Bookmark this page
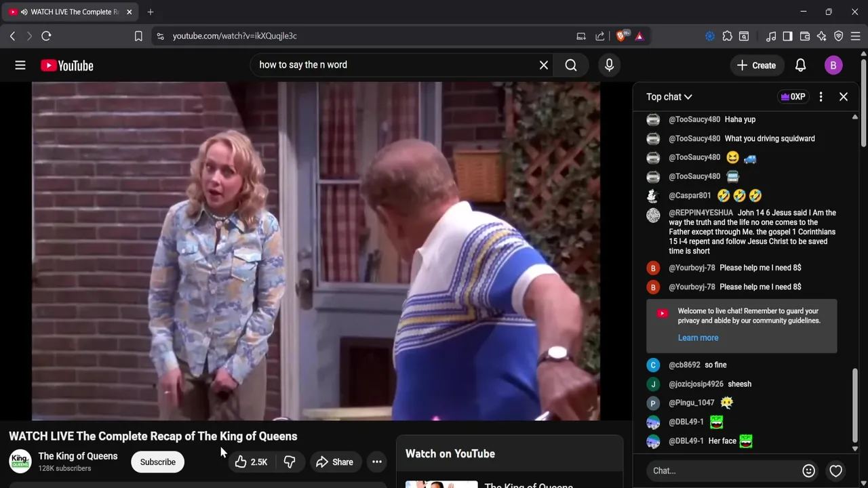This screenshot has width=868, height=488. 138,36
